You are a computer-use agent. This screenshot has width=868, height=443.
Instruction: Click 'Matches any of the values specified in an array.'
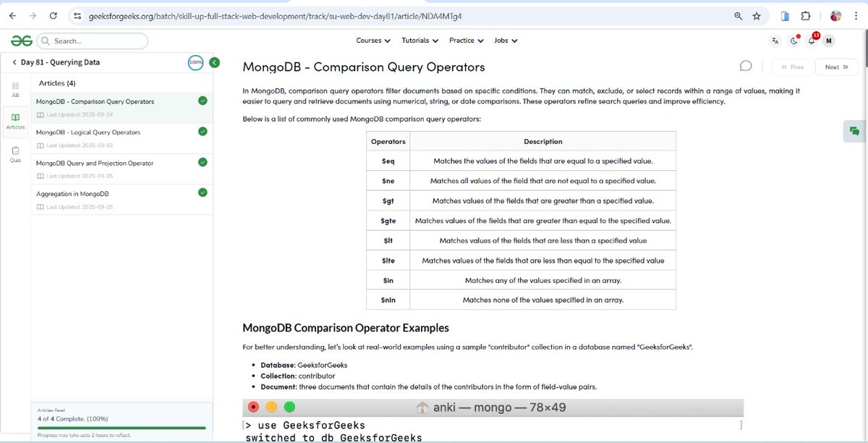pyautogui.click(x=542, y=280)
